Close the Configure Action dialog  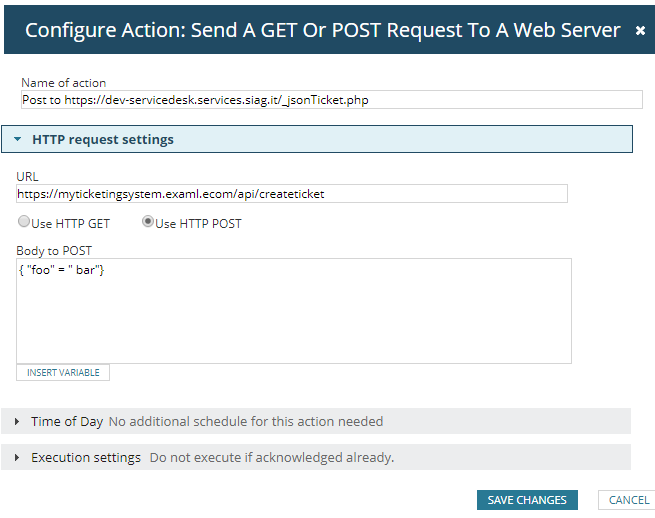click(640, 31)
